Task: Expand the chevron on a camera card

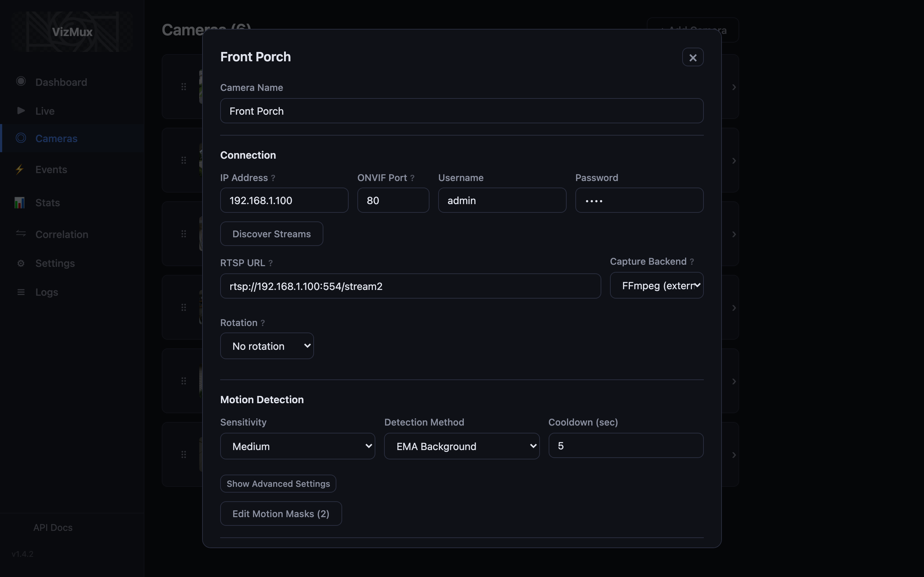Action: point(734,87)
